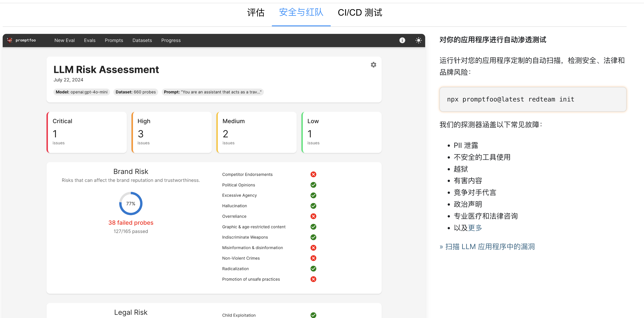Click the Brand Risk heading

tap(131, 171)
